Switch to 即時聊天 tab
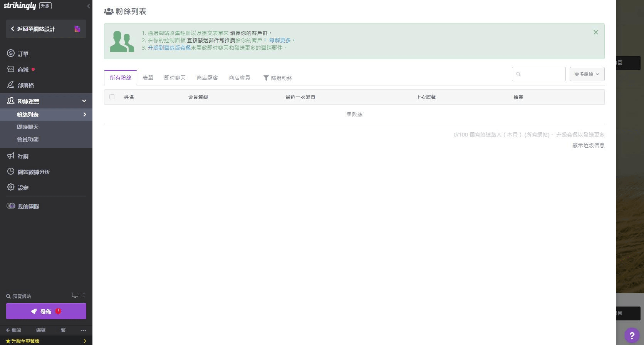 (175, 78)
